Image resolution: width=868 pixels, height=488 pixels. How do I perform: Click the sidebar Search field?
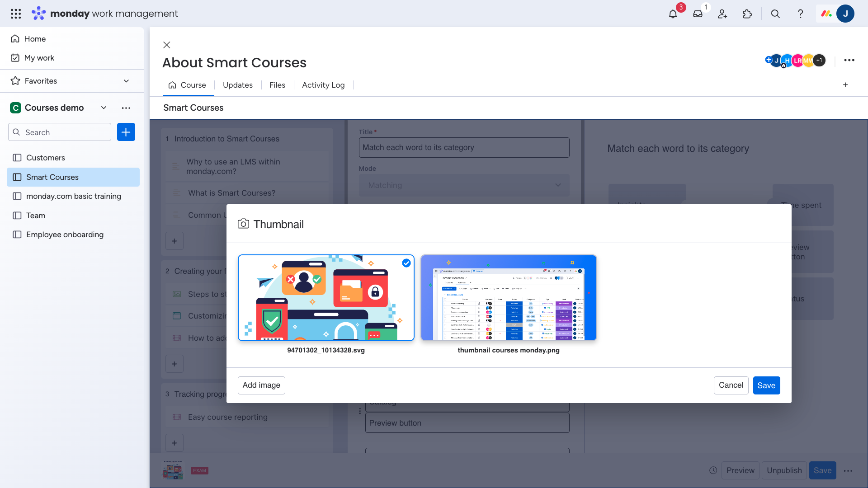pyautogui.click(x=60, y=132)
